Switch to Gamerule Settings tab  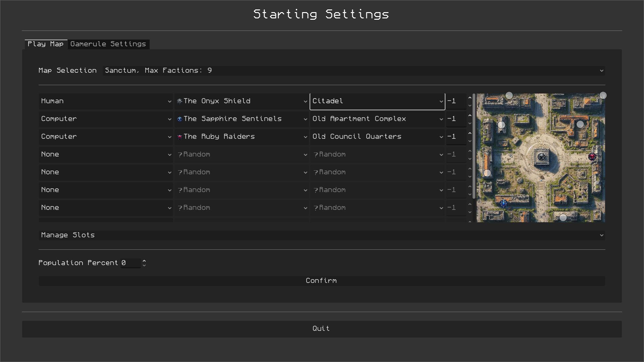click(x=108, y=44)
